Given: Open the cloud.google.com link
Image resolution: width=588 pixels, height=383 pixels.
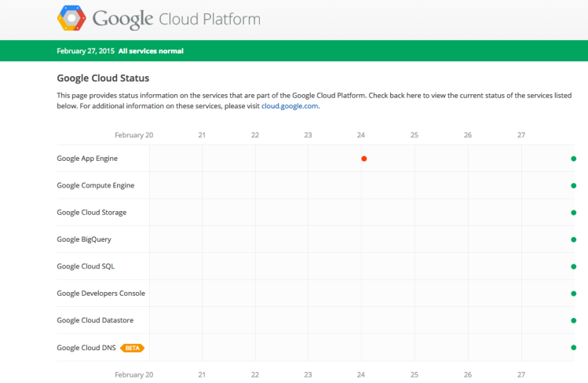Looking at the screenshot, I should (290, 106).
